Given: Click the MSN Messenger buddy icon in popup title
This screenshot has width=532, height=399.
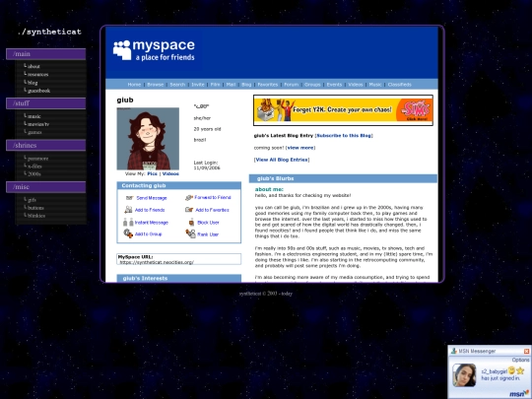Looking at the screenshot, I should 453,351.
